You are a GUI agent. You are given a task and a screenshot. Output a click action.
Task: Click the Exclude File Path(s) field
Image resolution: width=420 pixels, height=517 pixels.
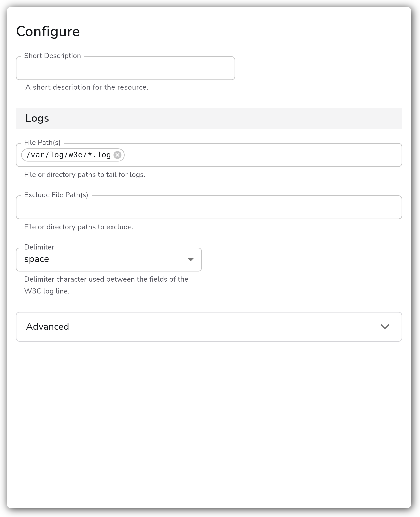click(209, 207)
